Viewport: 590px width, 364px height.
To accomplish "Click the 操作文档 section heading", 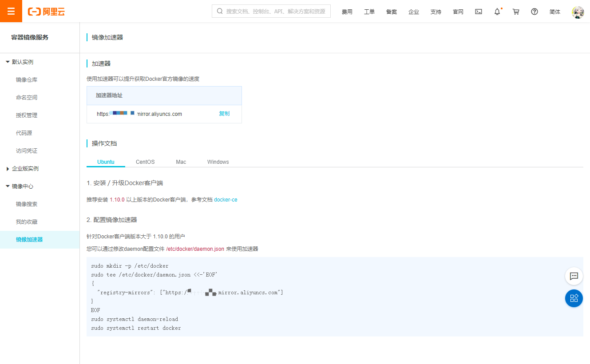I will (104, 143).
